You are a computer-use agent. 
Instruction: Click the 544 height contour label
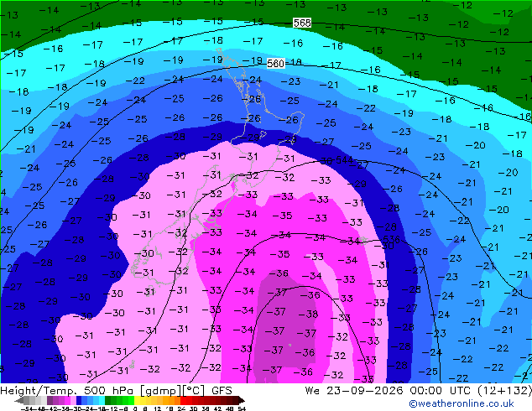point(344,159)
